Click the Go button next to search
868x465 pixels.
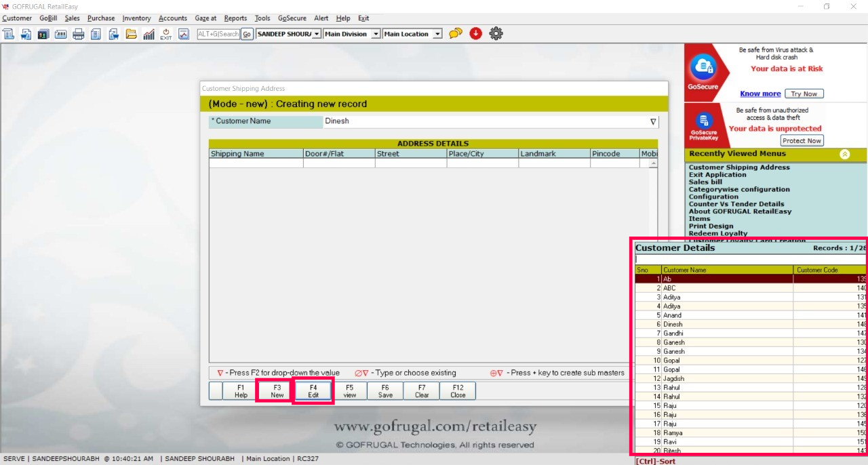pos(247,34)
